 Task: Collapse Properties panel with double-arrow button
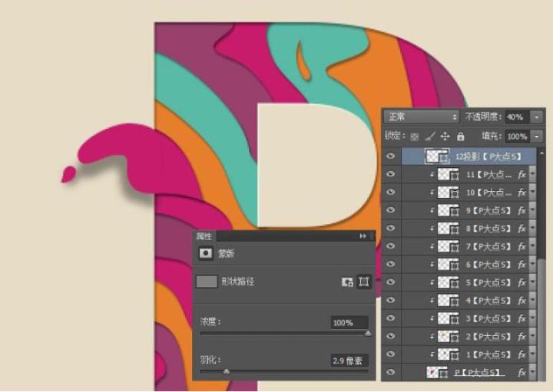coord(363,236)
